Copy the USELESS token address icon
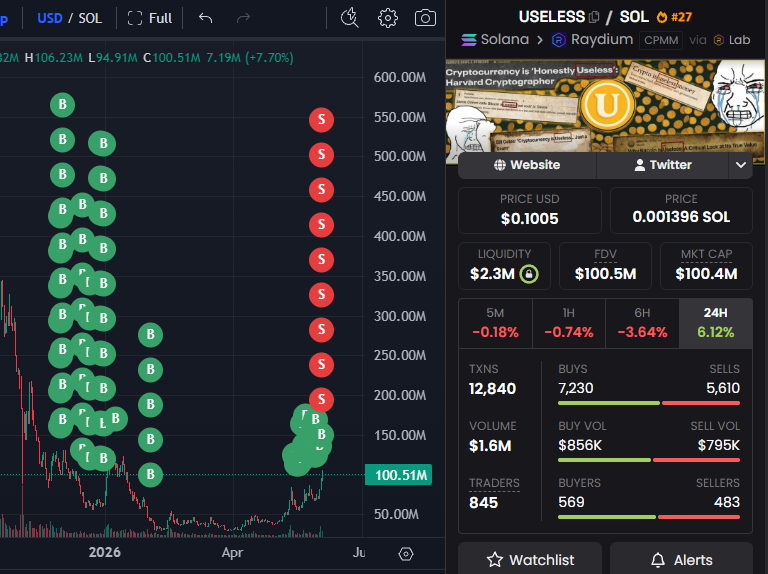The image size is (768, 574). pos(594,17)
